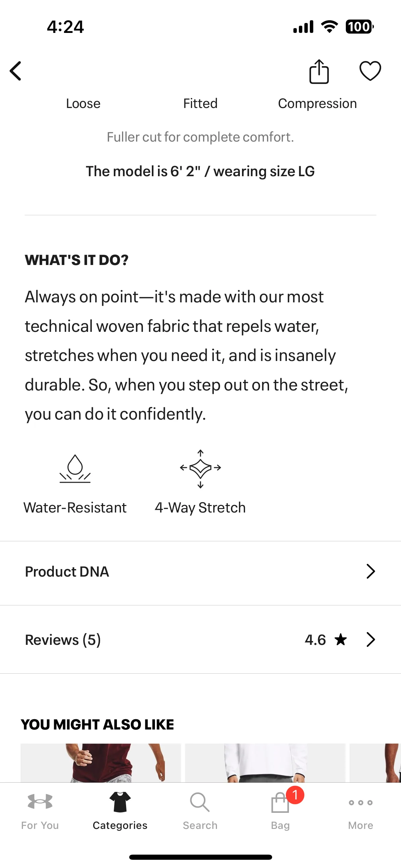Open the For You tab
This screenshot has height=868, width=401.
click(x=40, y=811)
